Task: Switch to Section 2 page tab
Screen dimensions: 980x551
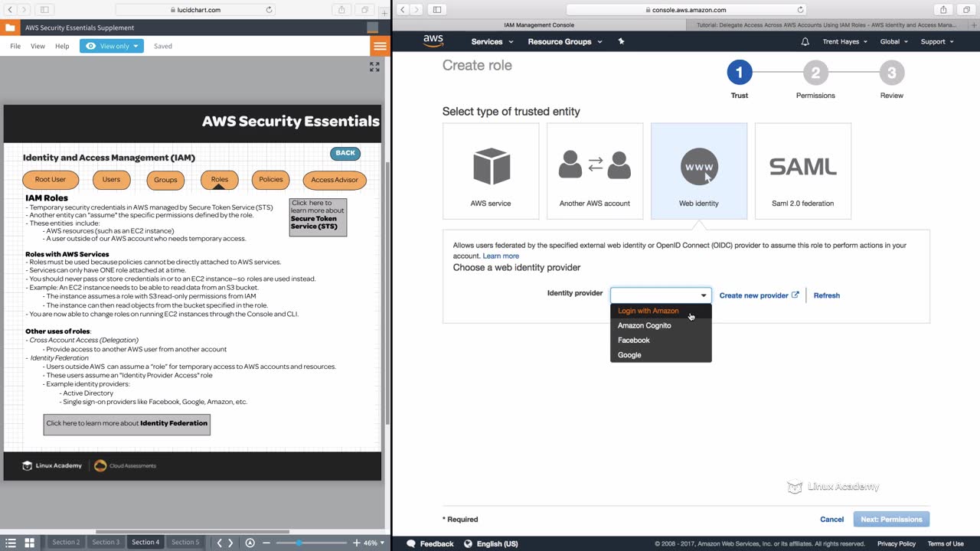Action: 66,543
